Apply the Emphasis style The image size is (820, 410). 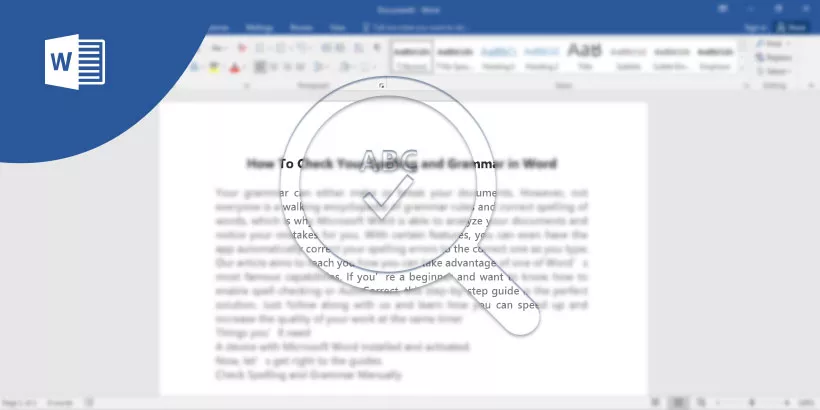714,56
